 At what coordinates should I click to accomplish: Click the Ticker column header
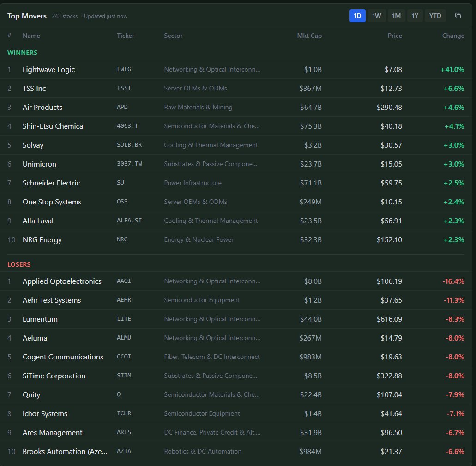(x=126, y=36)
